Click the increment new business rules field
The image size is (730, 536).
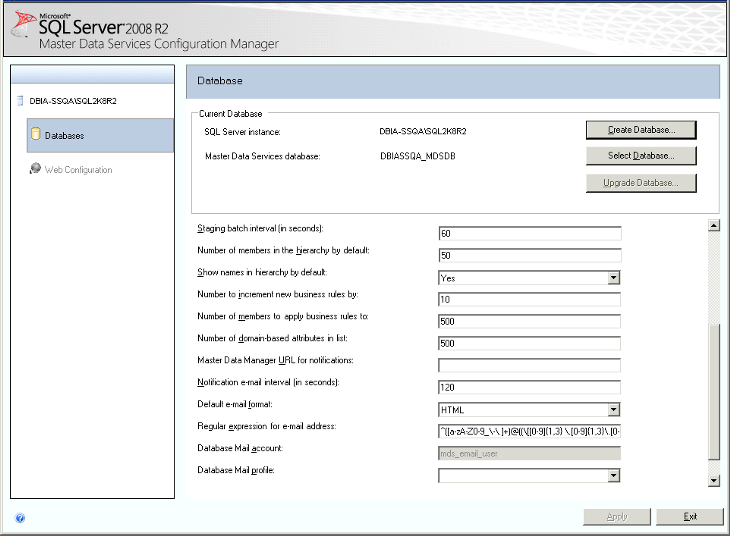[x=529, y=299]
